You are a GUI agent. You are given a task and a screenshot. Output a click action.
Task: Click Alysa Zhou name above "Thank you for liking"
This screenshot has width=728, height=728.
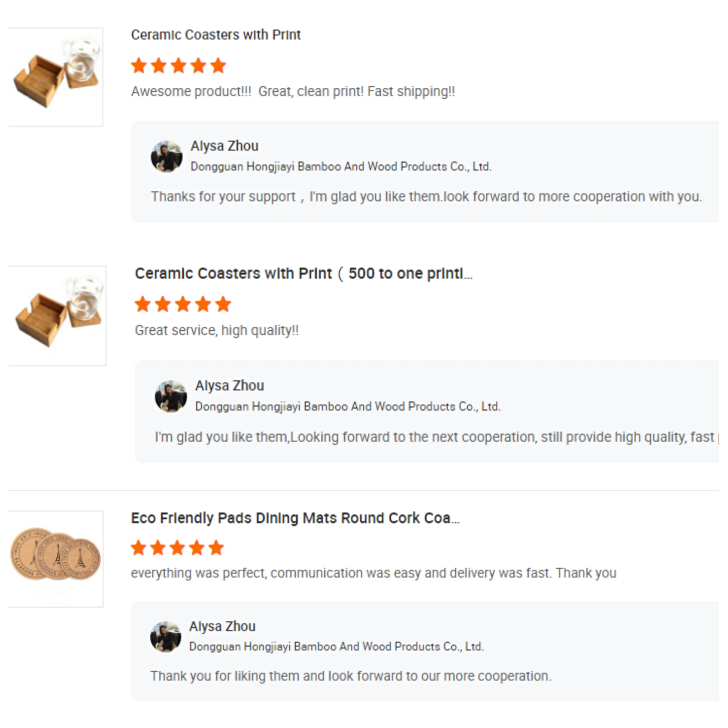point(222,626)
